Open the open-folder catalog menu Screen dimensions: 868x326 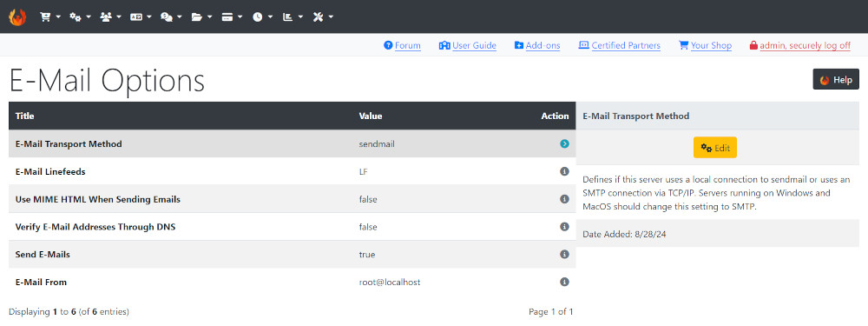201,17
